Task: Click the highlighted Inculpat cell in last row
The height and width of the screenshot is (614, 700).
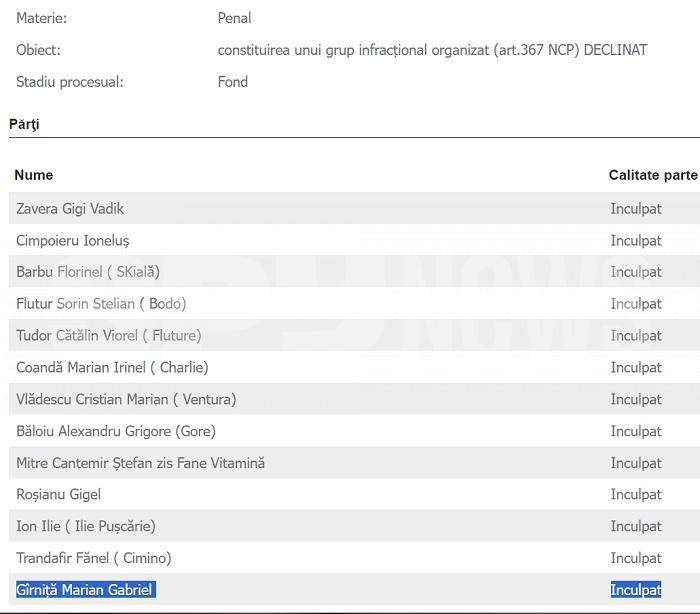Action: click(636, 590)
